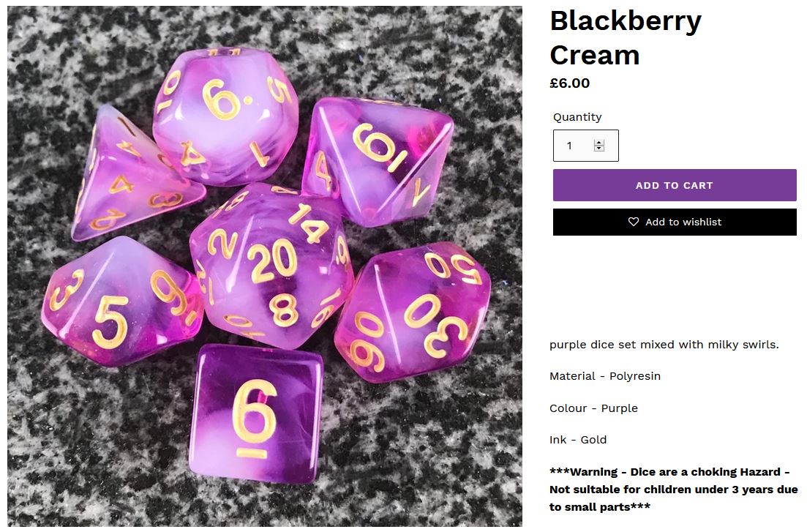Click the square d6 die showing 6
Screen dimensions: 807x532
point(256,413)
